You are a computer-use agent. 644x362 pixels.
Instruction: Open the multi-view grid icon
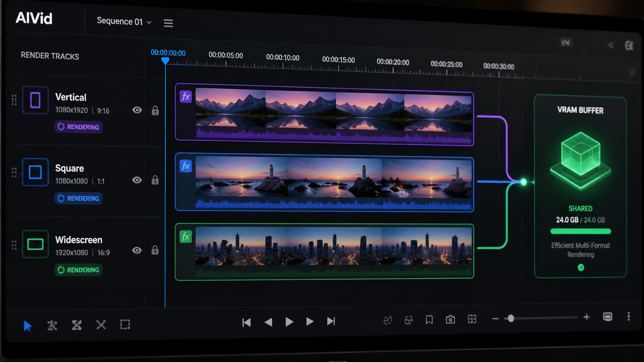472,319
